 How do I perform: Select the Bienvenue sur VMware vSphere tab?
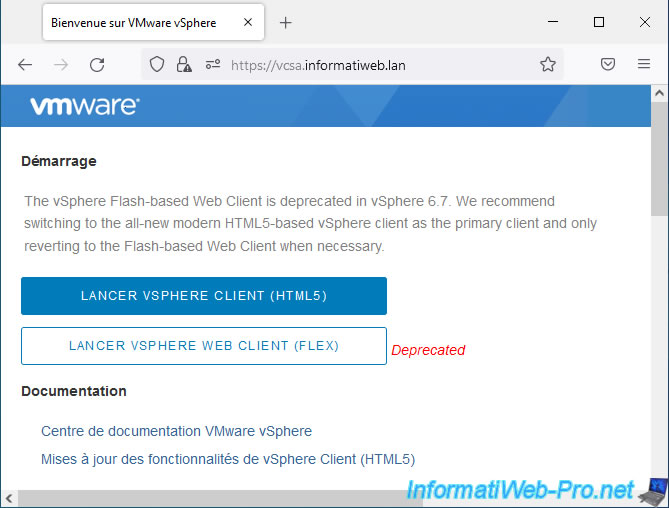coord(153,22)
